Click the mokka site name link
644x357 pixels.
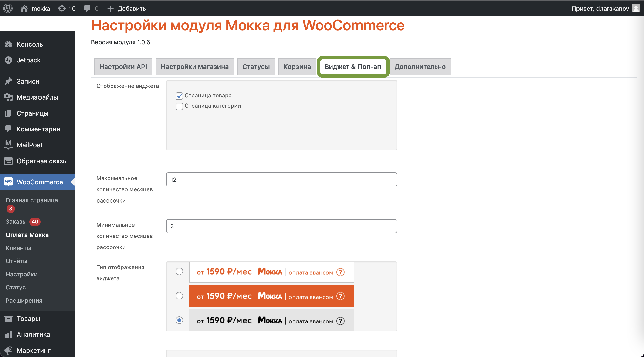pos(41,9)
